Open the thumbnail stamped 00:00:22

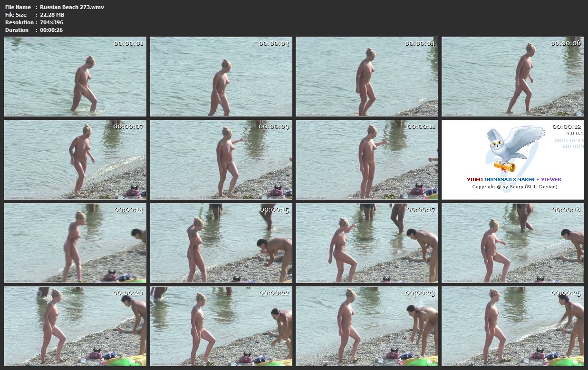(221, 326)
